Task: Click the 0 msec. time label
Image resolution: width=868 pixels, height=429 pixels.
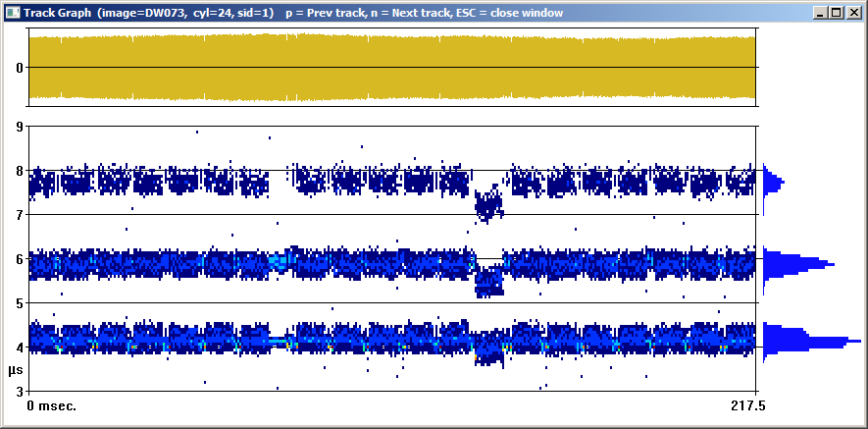Action: click(52, 405)
